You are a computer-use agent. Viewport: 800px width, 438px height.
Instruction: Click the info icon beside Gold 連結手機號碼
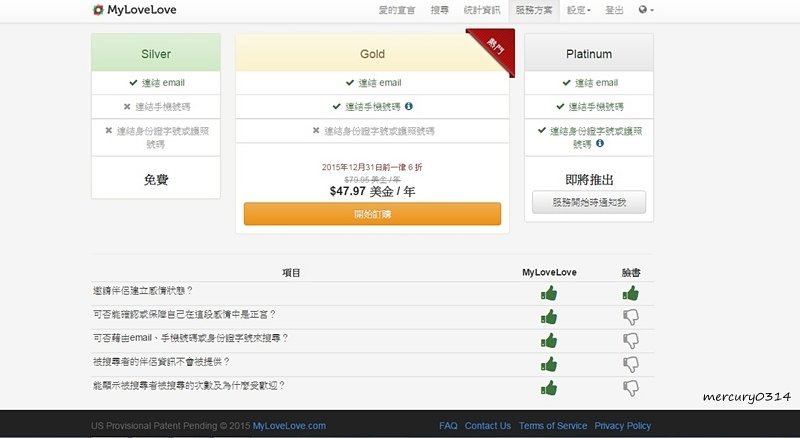409,106
